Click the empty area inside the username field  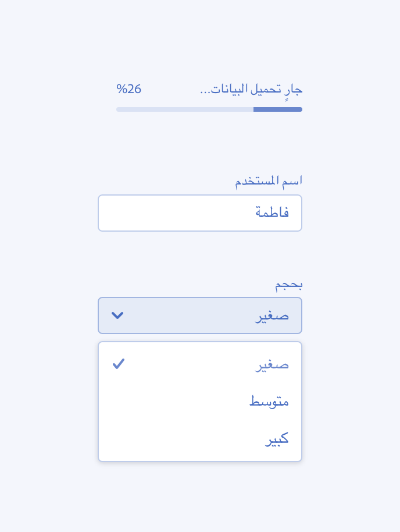pyautogui.click(x=174, y=213)
